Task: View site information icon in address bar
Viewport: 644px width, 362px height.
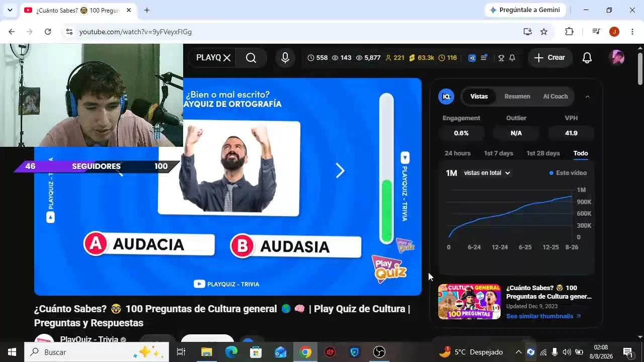Action: tap(69, 32)
